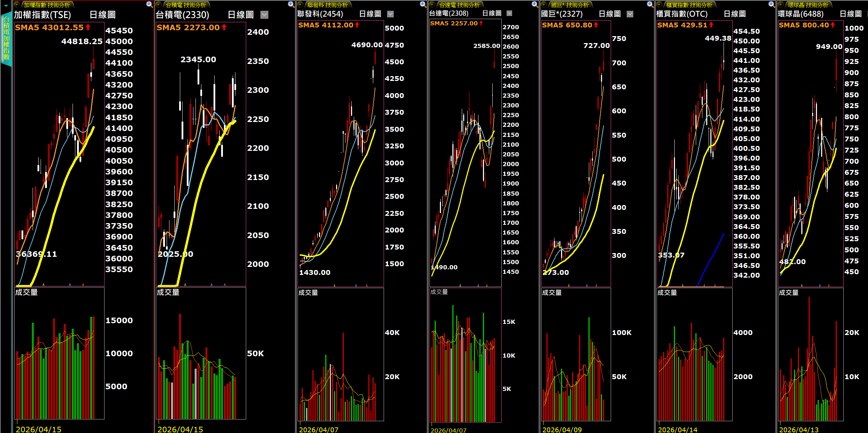Click the 成交量 label in the 聯發科 panel
The height and width of the screenshot is (433, 868).
click(x=308, y=293)
